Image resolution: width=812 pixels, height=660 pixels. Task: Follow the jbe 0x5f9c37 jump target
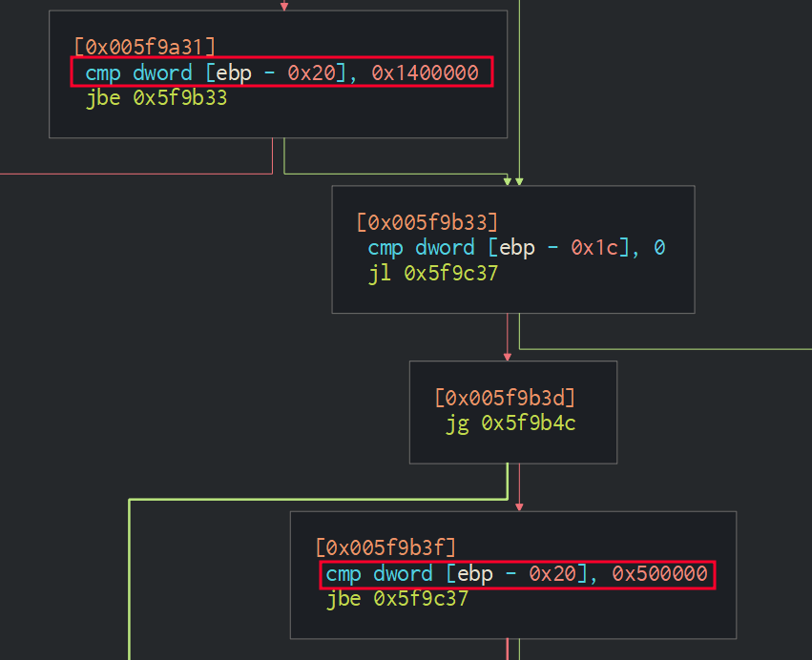420,599
